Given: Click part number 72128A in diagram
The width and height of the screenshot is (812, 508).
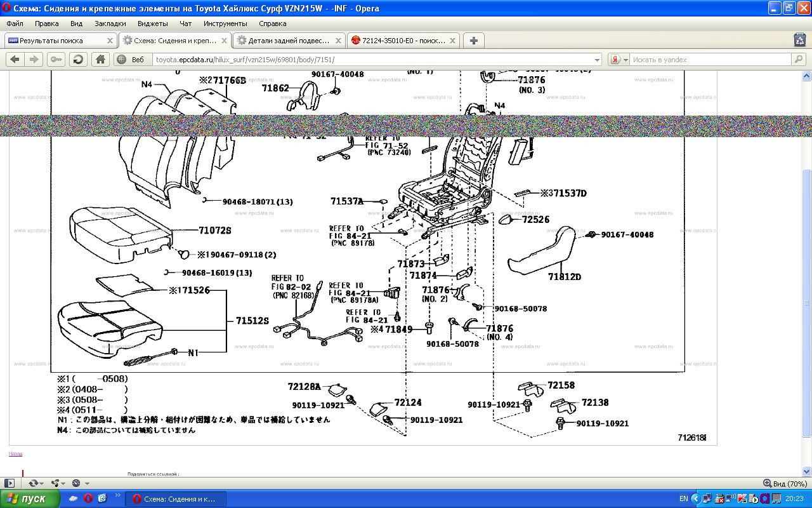Looking at the screenshot, I should (x=305, y=387).
